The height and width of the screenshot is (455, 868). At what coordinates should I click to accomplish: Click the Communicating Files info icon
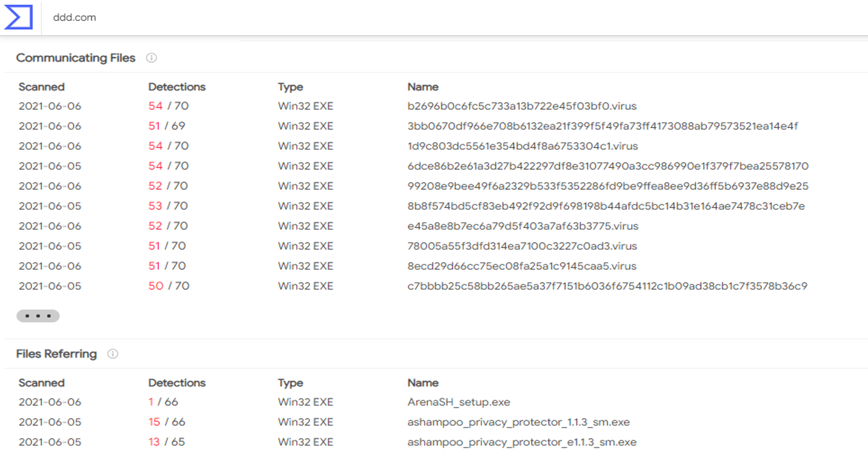coord(152,58)
